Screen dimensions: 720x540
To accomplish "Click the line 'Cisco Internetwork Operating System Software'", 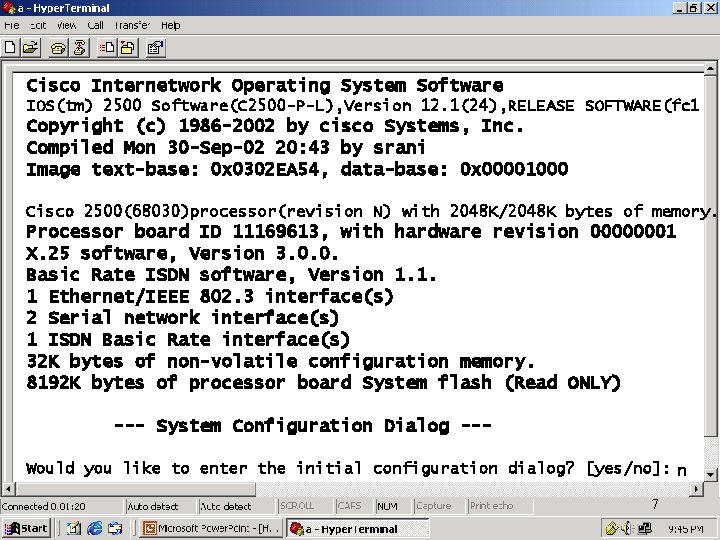I will (x=264, y=86).
